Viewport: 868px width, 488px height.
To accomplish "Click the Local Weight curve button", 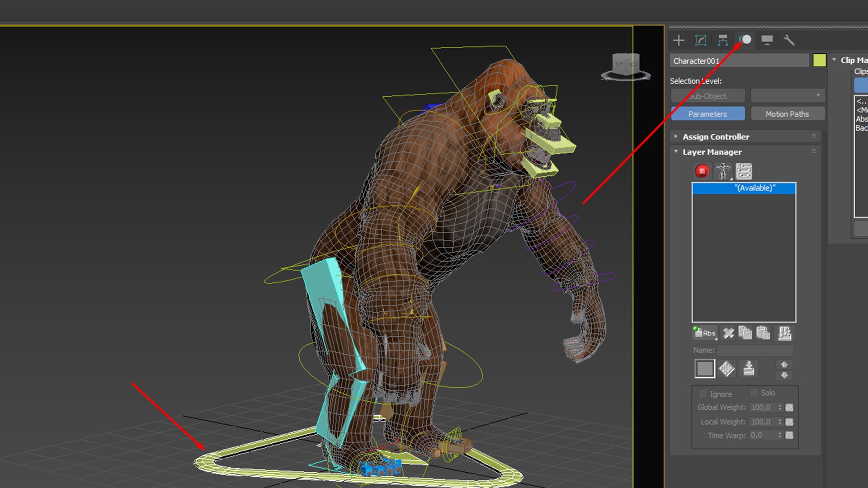I will pyautogui.click(x=789, y=422).
